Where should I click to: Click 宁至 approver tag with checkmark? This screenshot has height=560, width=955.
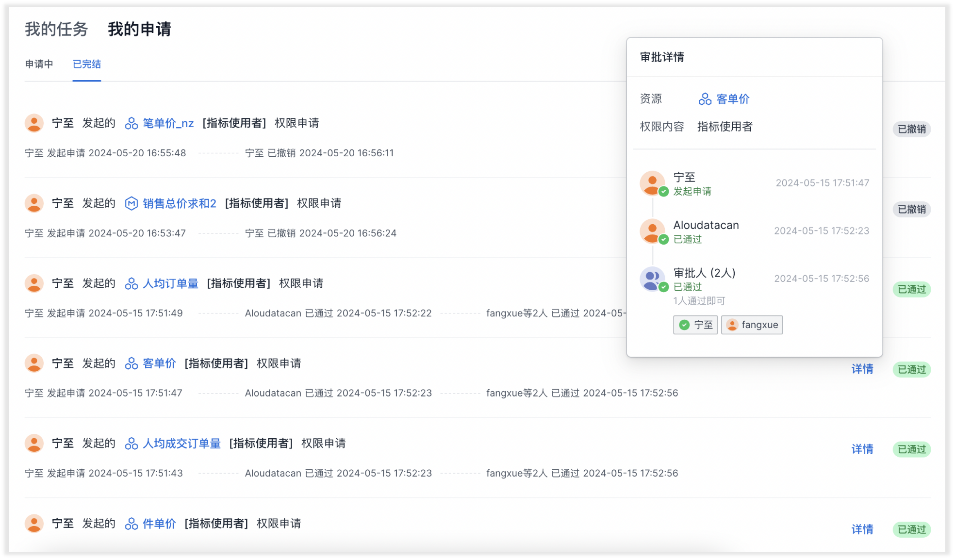[x=695, y=325]
